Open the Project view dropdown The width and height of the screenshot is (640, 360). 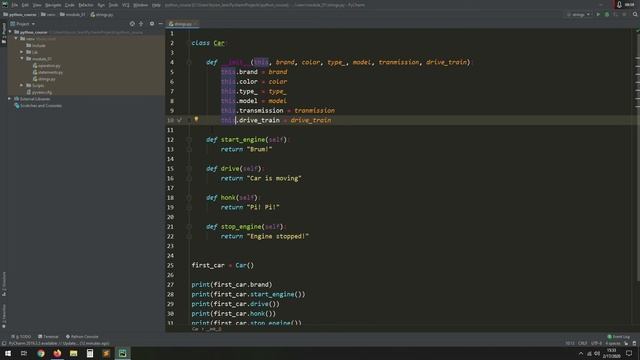(23, 24)
